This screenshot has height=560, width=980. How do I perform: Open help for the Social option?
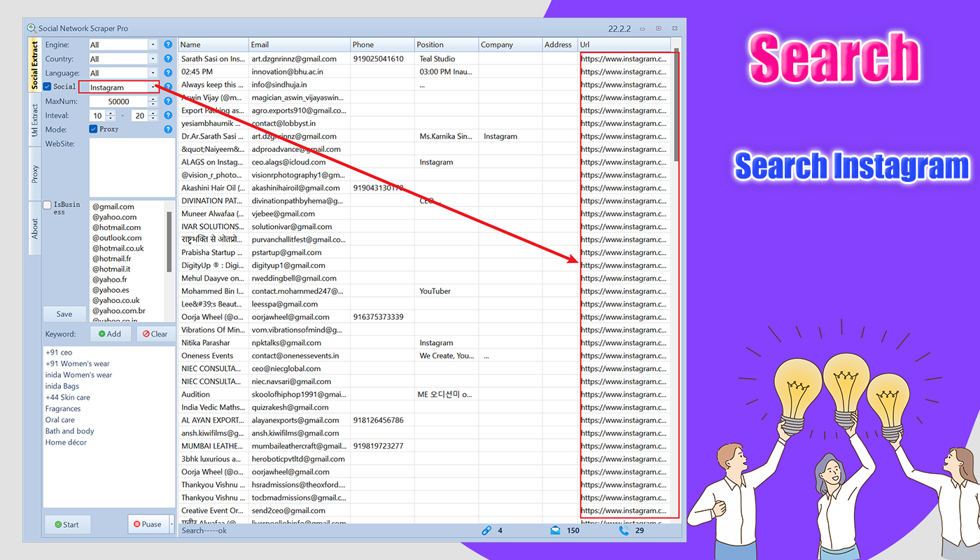click(x=167, y=85)
